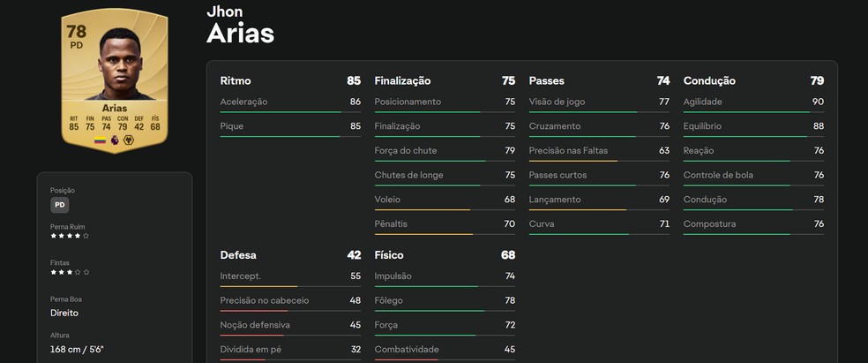Select the Finalização category heading
This screenshot has width=868, height=363.
(402, 80)
